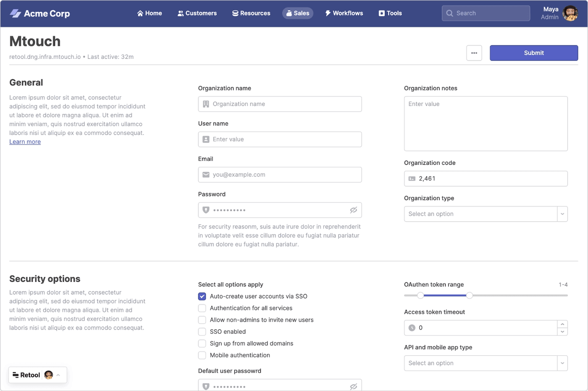Follow the Learn more link
This screenshot has width=588, height=391.
coord(25,142)
